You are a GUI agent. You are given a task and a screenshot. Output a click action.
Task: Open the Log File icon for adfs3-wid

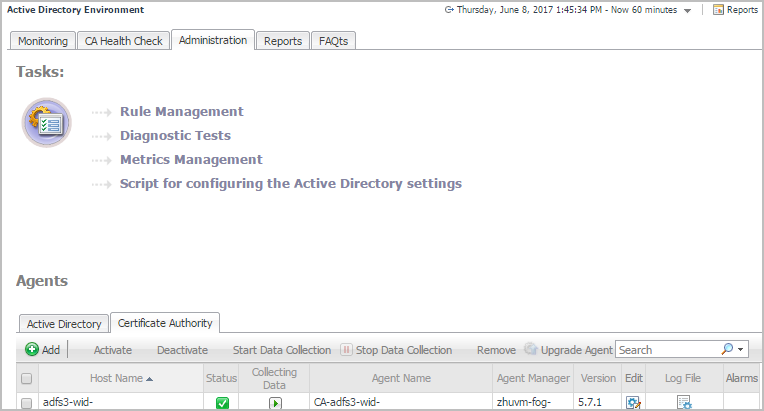pos(684,403)
